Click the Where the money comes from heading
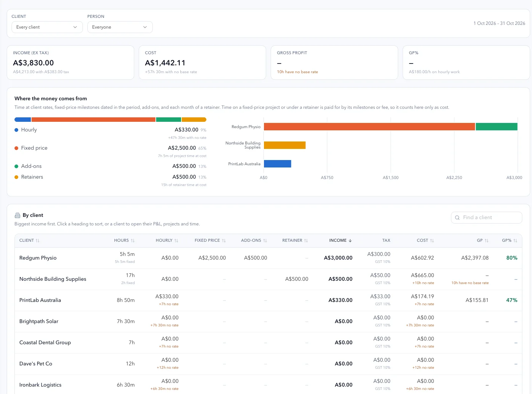This screenshot has height=394, width=532. tap(51, 99)
